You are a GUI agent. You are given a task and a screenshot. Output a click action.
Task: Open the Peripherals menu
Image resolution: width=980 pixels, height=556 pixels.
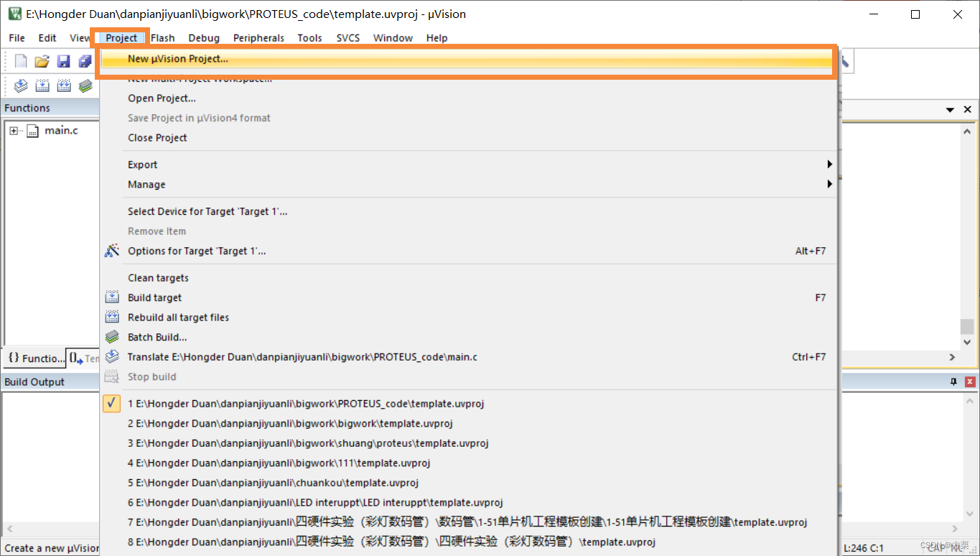point(258,38)
